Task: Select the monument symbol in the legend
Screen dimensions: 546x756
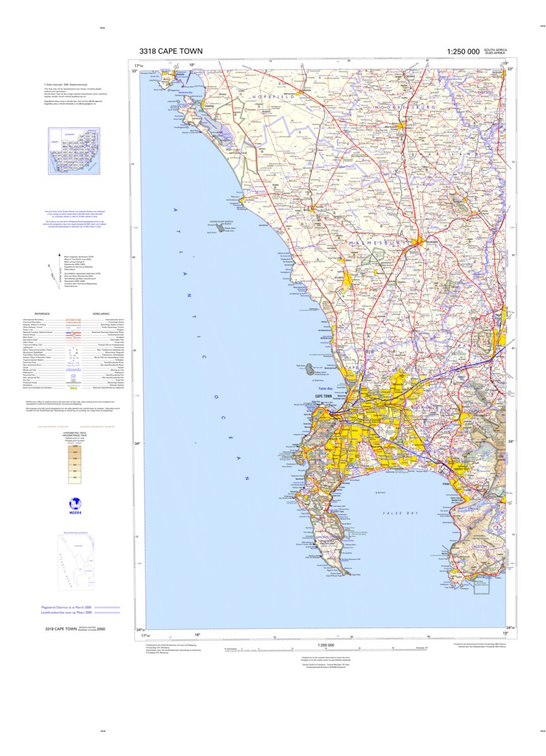Action: [70, 352]
